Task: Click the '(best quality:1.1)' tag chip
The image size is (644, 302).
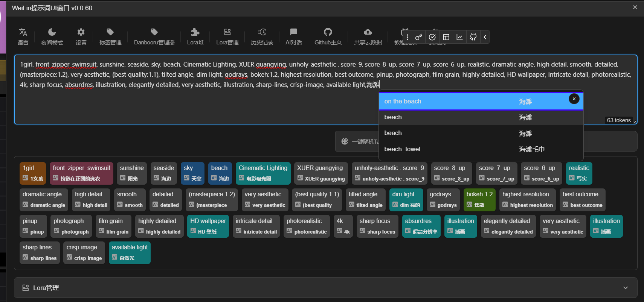Action: [x=317, y=200]
